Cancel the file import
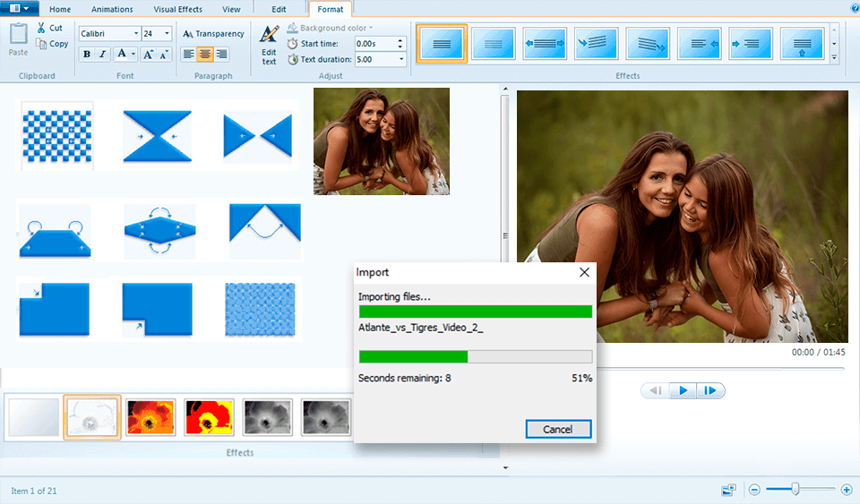This screenshot has width=860, height=504. (557, 430)
